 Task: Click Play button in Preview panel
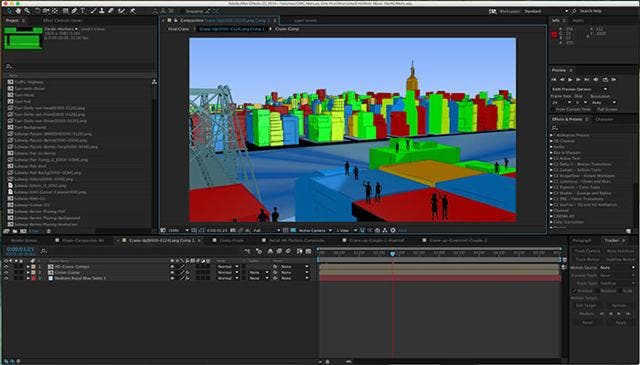(570, 80)
